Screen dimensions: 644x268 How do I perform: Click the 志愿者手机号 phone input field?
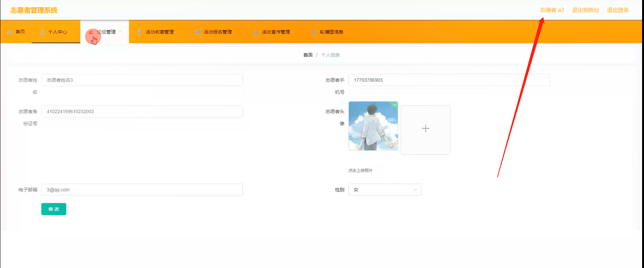449,80
